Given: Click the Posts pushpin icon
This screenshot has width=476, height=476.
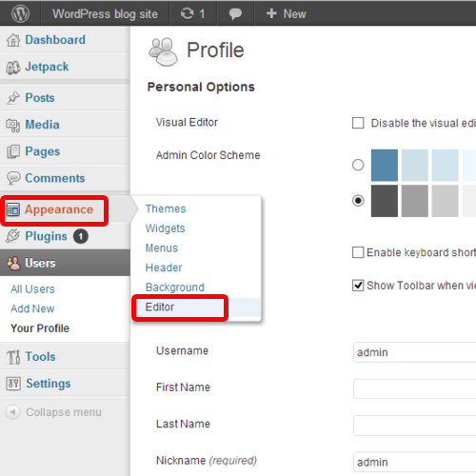Looking at the screenshot, I should (13, 98).
